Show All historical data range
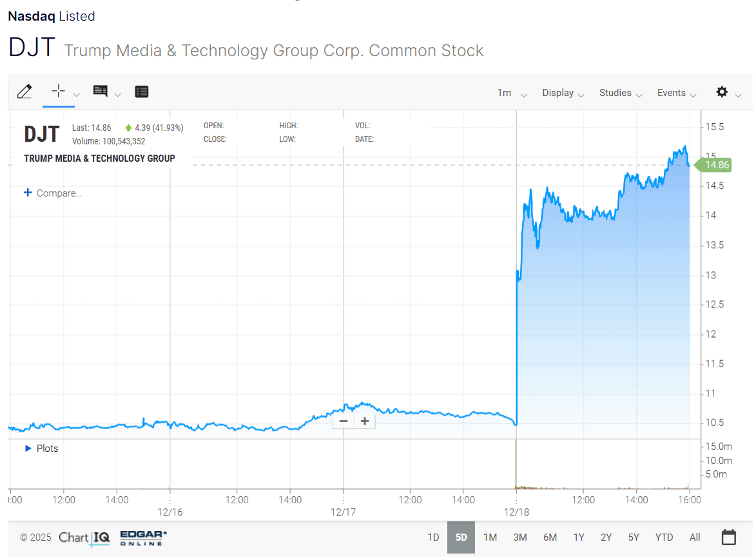Image resolution: width=756 pixels, height=560 pixels. coord(694,537)
